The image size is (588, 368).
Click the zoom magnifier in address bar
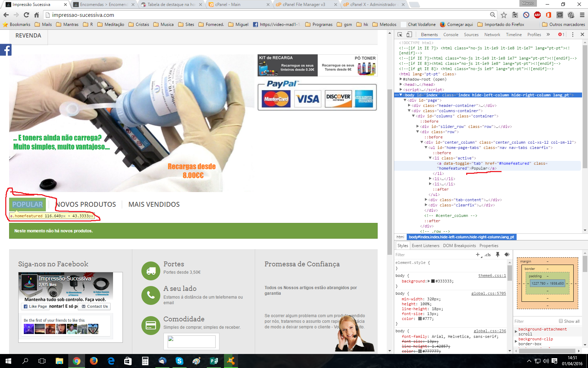point(493,15)
